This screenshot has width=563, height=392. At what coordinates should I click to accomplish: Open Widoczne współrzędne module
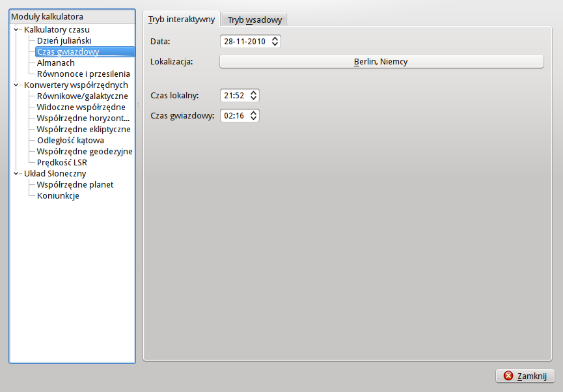pos(81,107)
